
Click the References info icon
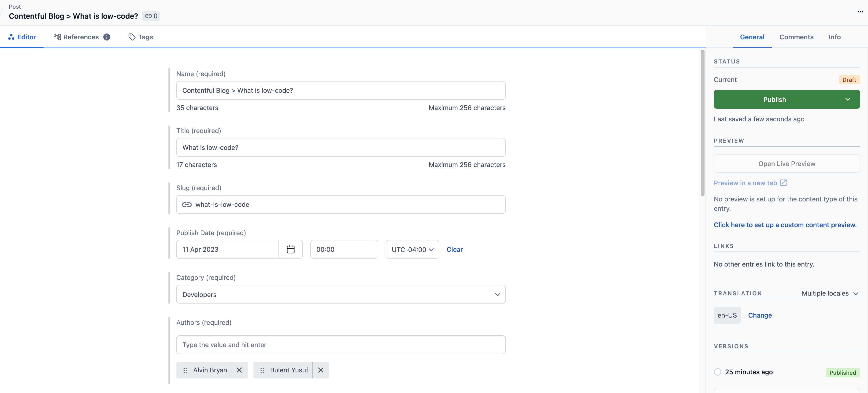(x=107, y=37)
